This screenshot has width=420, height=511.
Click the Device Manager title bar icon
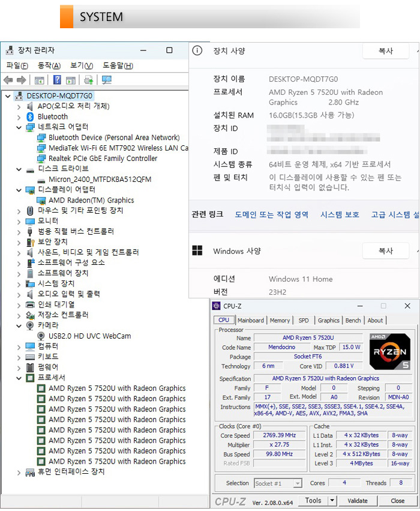[x=10, y=50]
